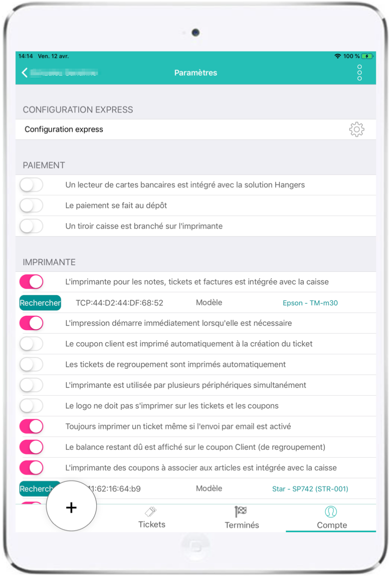This screenshot has width=392, height=576.
Task: Select the Terminés flag icon
Action: [241, 512]
